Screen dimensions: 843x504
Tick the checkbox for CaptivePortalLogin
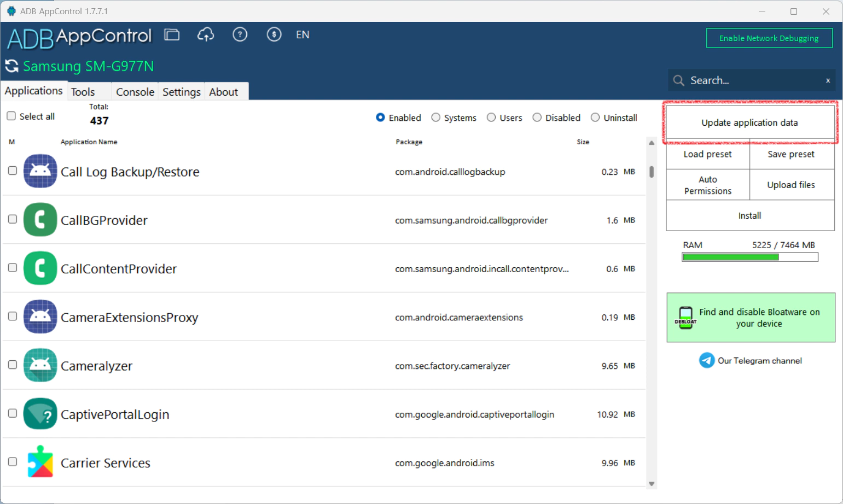[13, 413]
